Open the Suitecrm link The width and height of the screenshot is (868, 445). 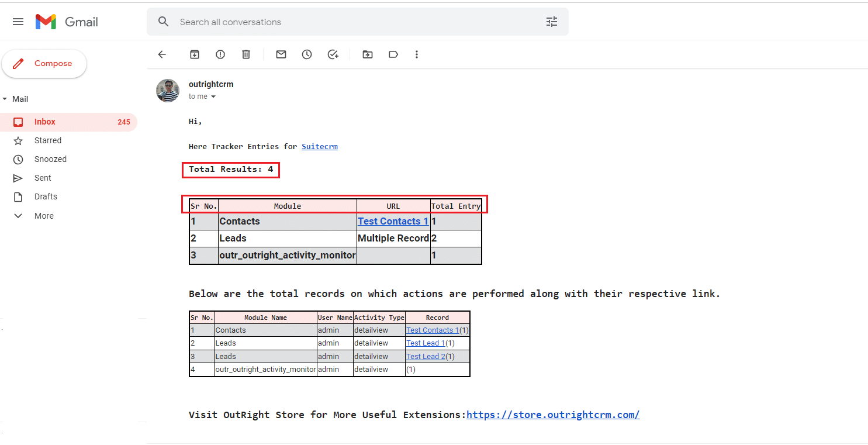pyautogui.click(x=320, y=147)
